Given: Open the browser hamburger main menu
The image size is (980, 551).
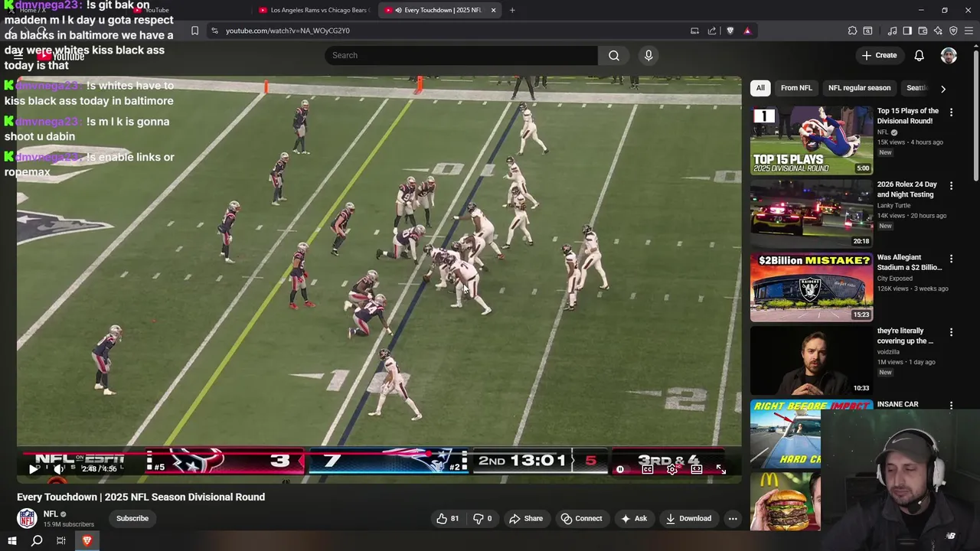Looking at the screenshot, I should pos(969,31).
